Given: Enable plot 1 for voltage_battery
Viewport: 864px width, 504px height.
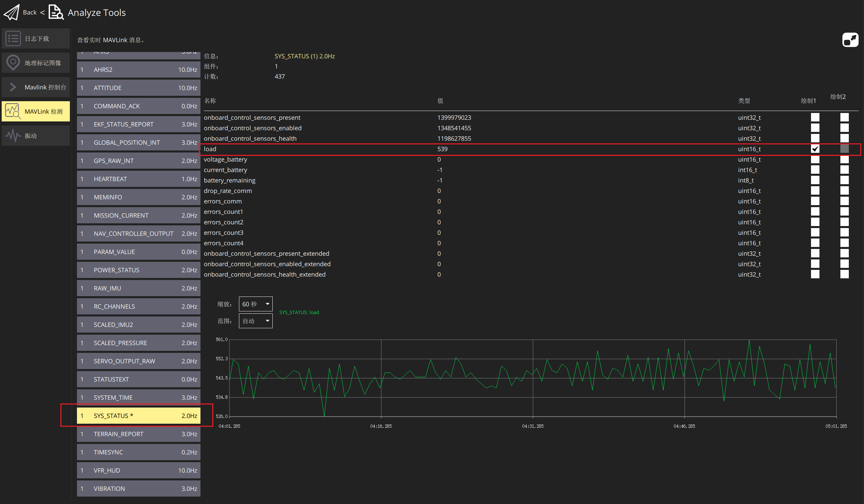Looking at the screenshot, I should point(815,159).
